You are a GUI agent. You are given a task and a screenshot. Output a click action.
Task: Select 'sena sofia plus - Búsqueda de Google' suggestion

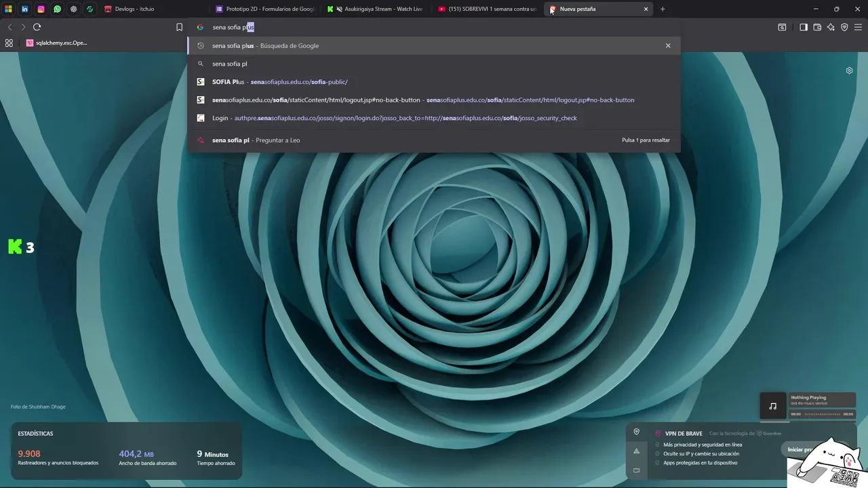pyautogui.click(x=434, y=45)
